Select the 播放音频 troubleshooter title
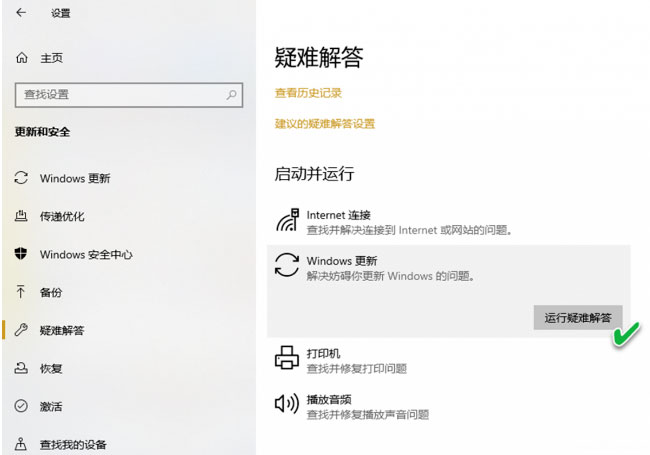Image resolution: width=650 pixels, height=455 pixels. click(329, 399)
